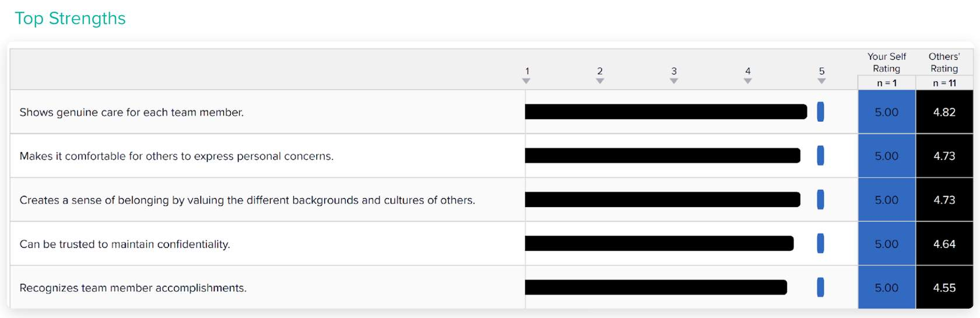980x318 pixels.
Task: Click the scale marker triangle under 1
Action: tap(526, 81)
